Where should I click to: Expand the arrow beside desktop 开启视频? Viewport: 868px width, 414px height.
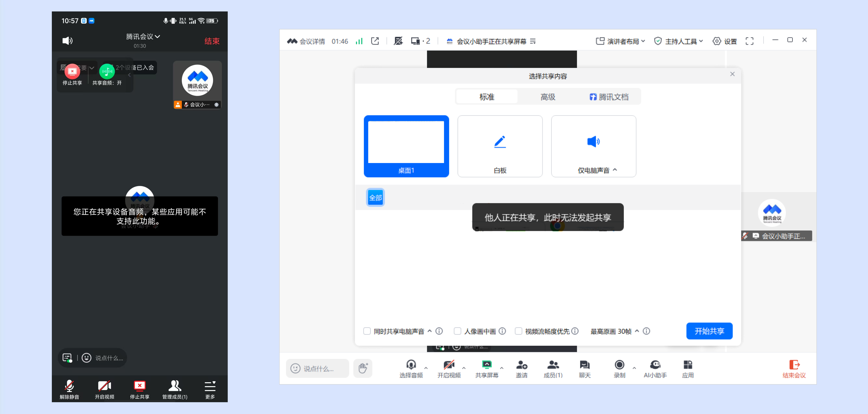click(x=464, y=368)
